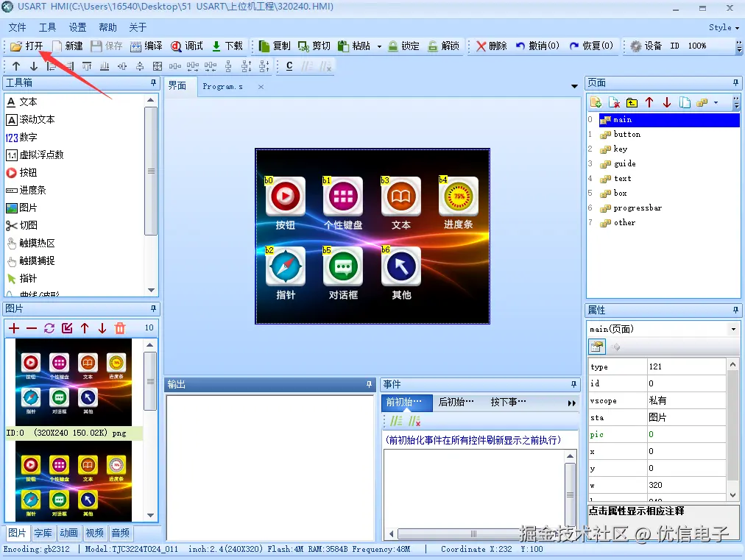The height and width of the screenshot is (560, 745).
Task: Paste with the 粘贴 button
Action: tap(354, 46)
